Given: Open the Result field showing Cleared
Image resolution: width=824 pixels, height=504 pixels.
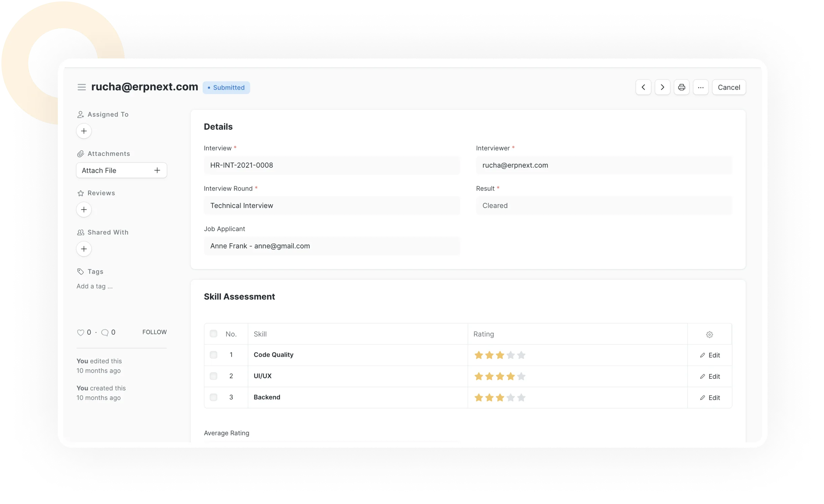Looking at the screenshot, I should (604, 206).
